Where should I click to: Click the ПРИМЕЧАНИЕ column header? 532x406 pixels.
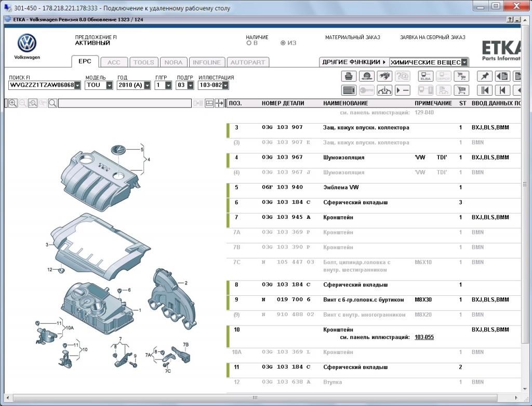pyautogui.click(x=433, y=103)
